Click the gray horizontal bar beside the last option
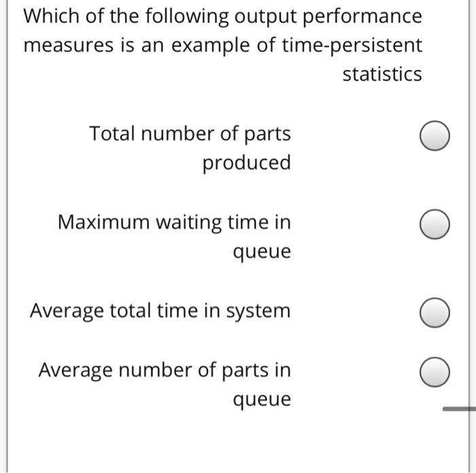 (459, 409)
